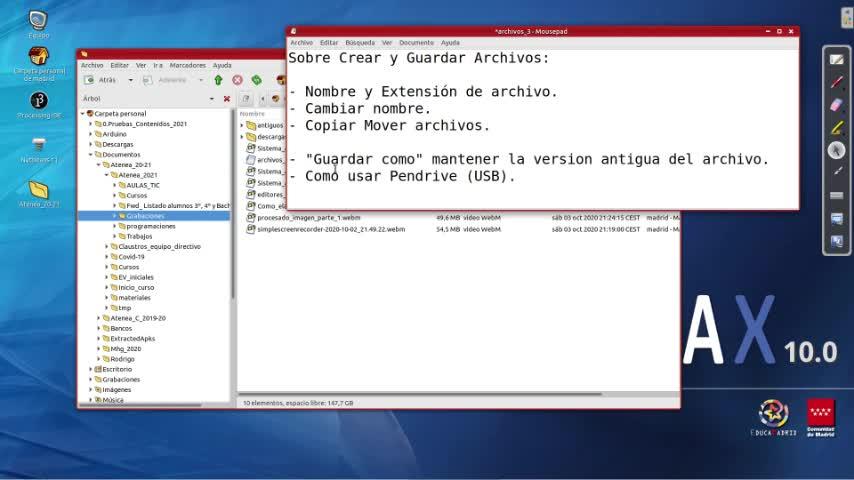Viewport: 854px width, 480px height.
Task: Click the file list horizontal scrollbar
Action: click(x=420, y=393)
